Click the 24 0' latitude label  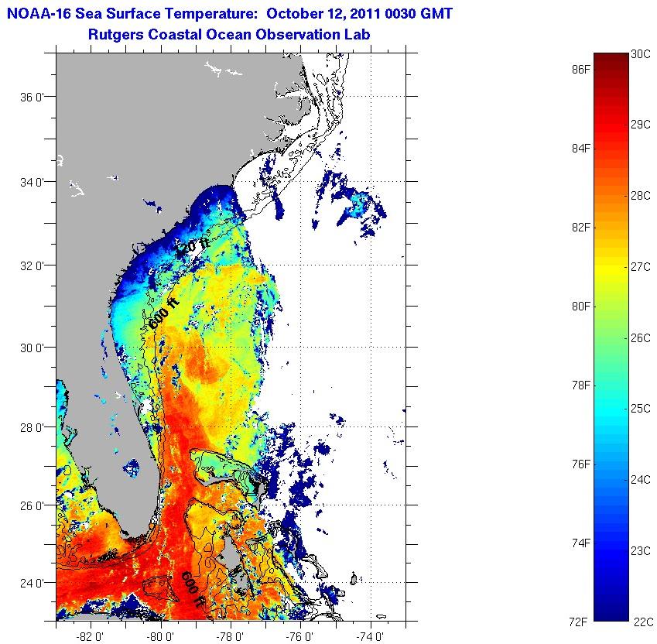[32, 584]
